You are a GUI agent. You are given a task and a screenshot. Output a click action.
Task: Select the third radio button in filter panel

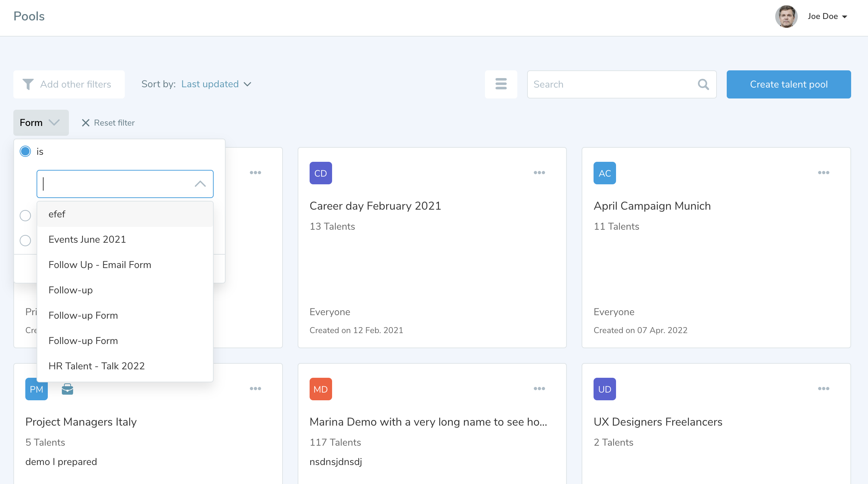(25, 241)
